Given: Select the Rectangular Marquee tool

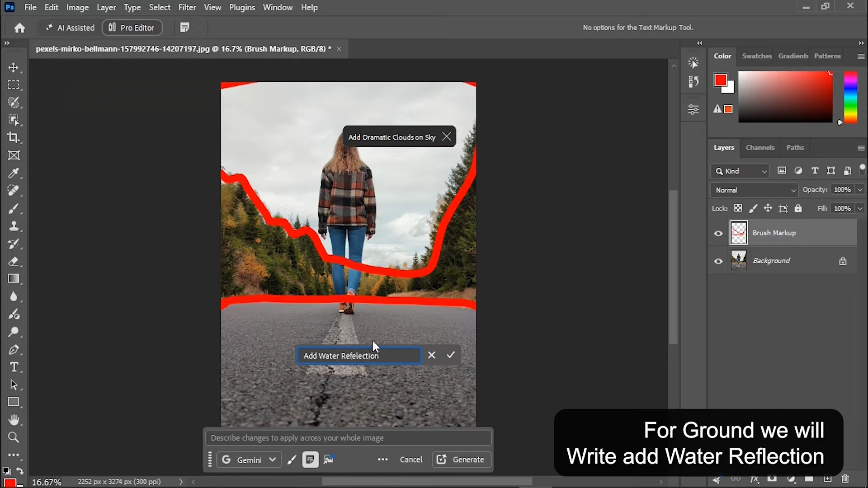Looking at the screenshot, I should pos(14,85).
